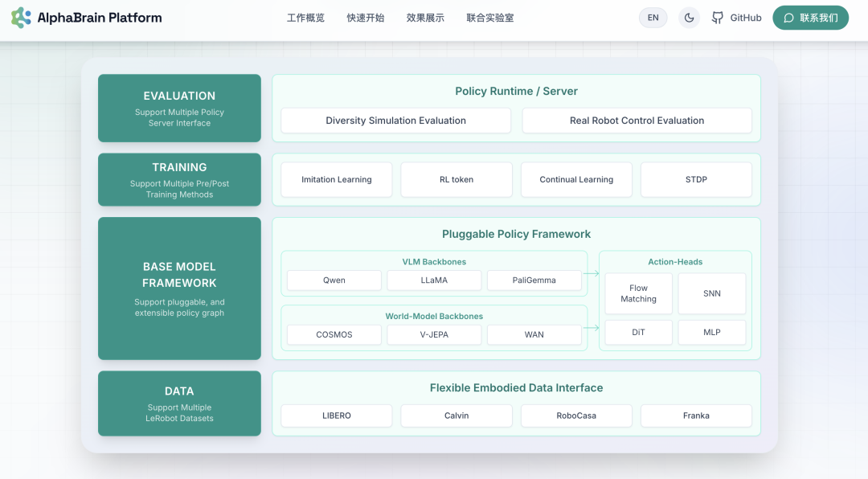Choose the RL token training box
The height and width of the screenshot is (479, 868).
[x=457, y=180]
